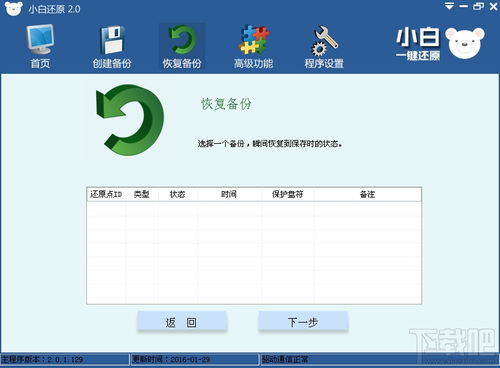Open 高级功能 puzzle pieces icon
This screenshot has height=368, width=500.
[x=254, y=40]
